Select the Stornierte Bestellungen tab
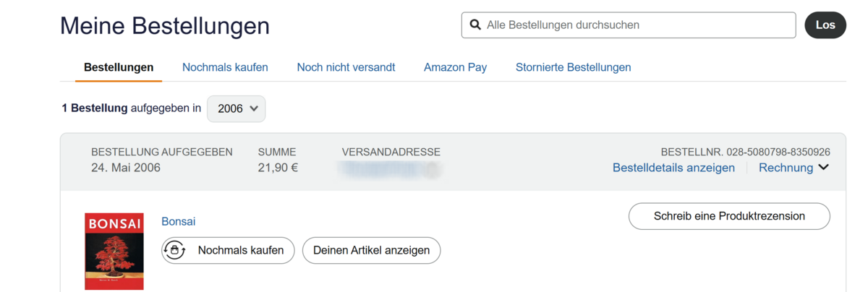The width and height of the screenshot is (868, 292). pos(573,67)
